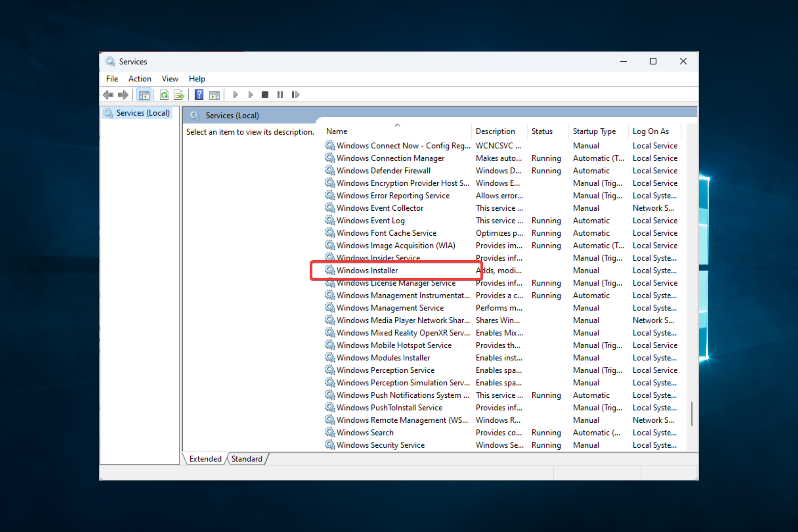
Task: Click gear icon beside Windows Event Log
Action: tap(330, 220)
